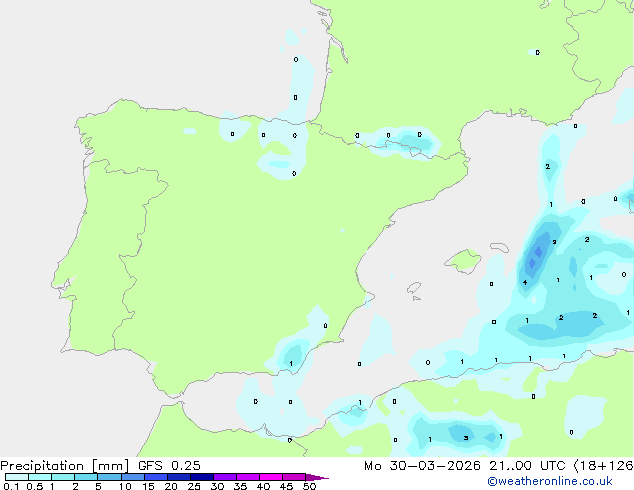This screenshot has height=490, width=634.
Task: Click the '15' legend scale label
Action: [148, 486]
